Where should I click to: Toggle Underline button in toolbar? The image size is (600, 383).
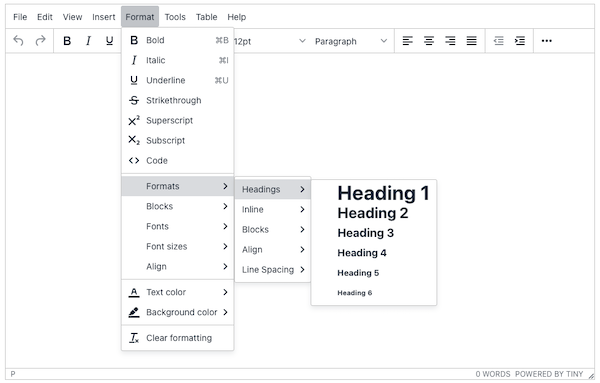click(x=109, y=41)
